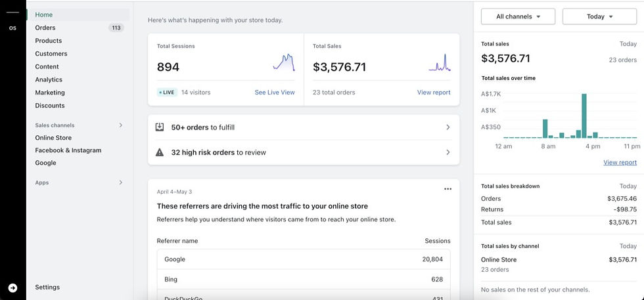The image size is (644, 300).
Task: Click the See Live View link
Action: [x=275, y=93]
